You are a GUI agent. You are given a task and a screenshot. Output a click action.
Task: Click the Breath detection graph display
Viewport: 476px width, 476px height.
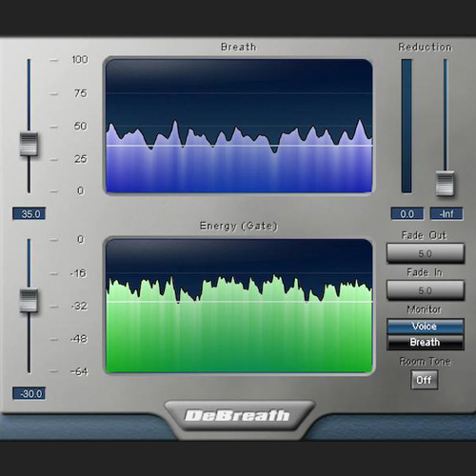pos(239,126)
